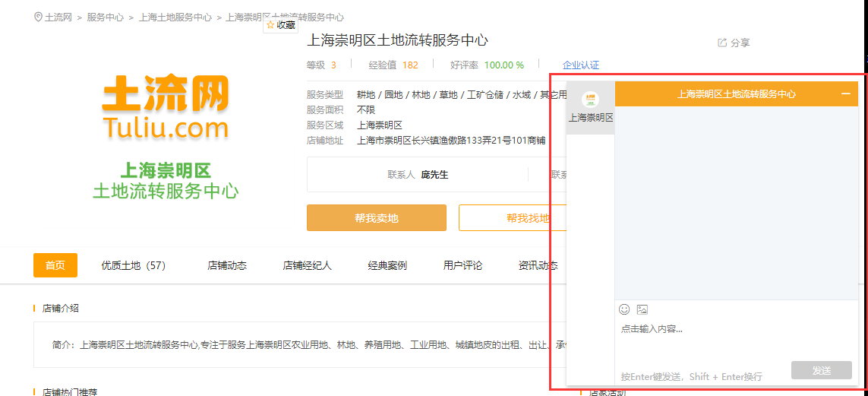Image resolution: width=868 pixels, height=396 pixels.
Task: Click the 服务区域 上海崇明区 value
Action: coord(380,125)
